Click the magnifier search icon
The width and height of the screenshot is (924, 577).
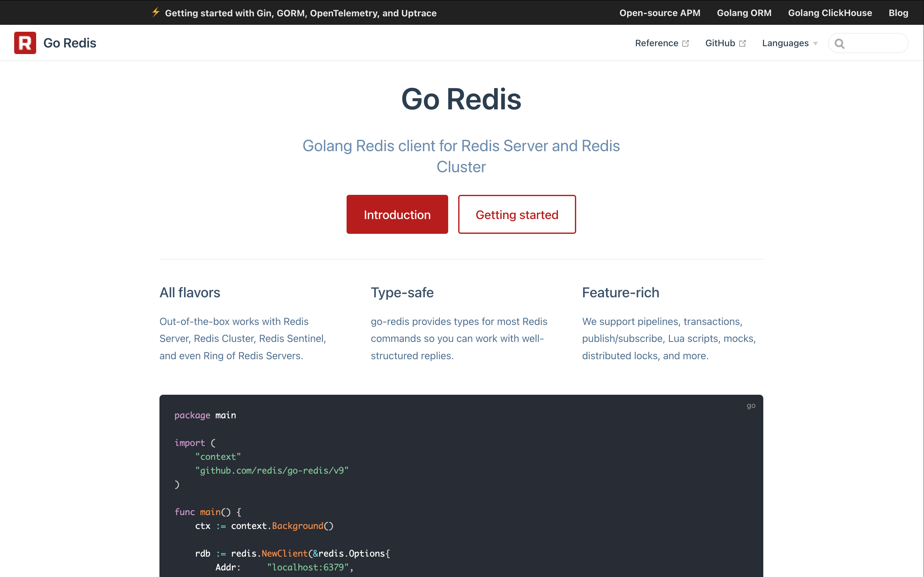pos(839,43)
